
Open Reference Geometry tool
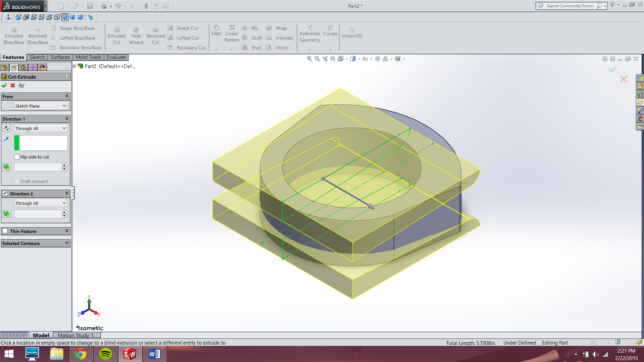[309, 35]
